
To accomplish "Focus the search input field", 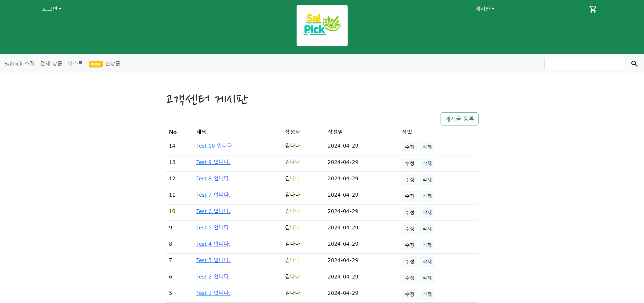I will 585,64.
